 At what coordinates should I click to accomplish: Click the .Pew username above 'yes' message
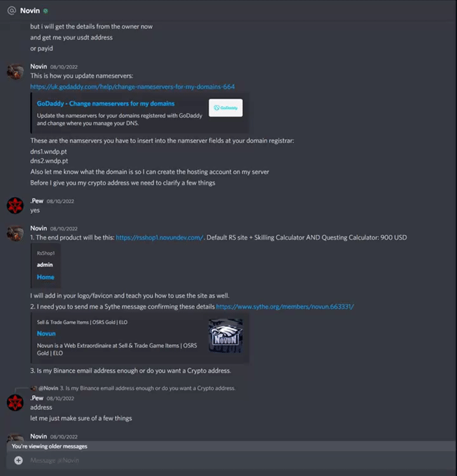[37, 201]
